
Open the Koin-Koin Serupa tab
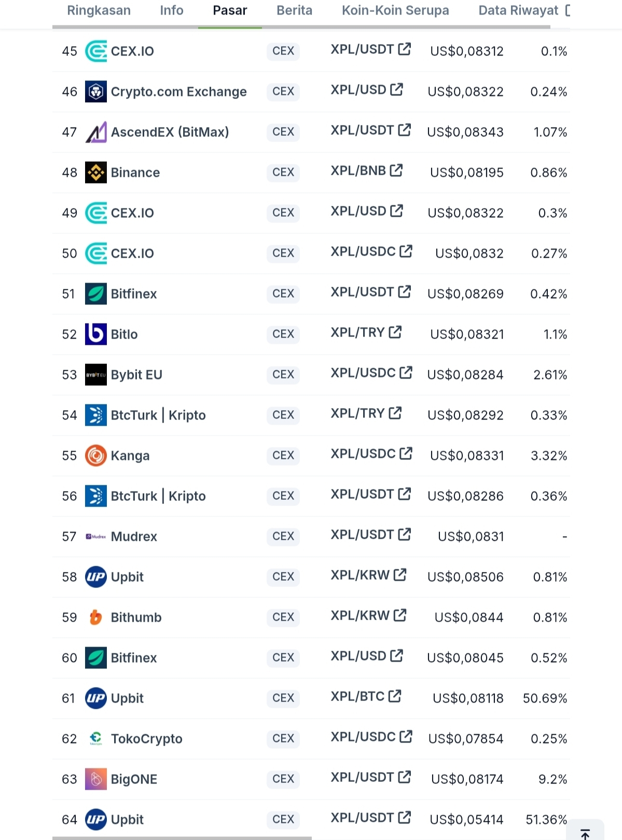coord(395,10)
